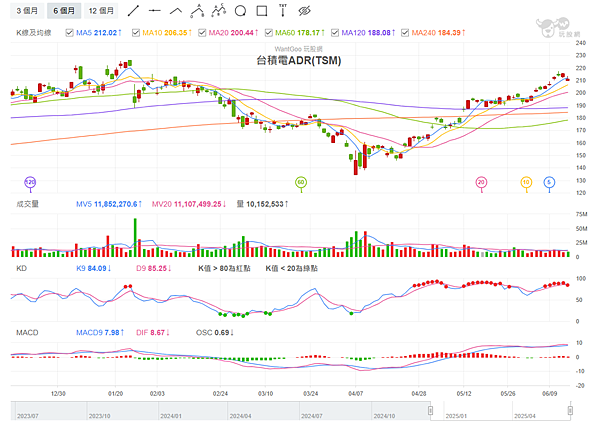The width and height of the screenshot is (600, 431).
Task: Uncheck the MA60 moving average checkbox
Action: point(269,33)
